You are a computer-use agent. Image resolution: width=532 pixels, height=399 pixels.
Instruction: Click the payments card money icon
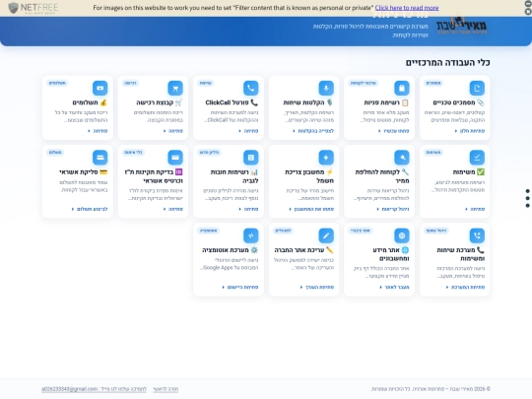(x=100, y=89)
